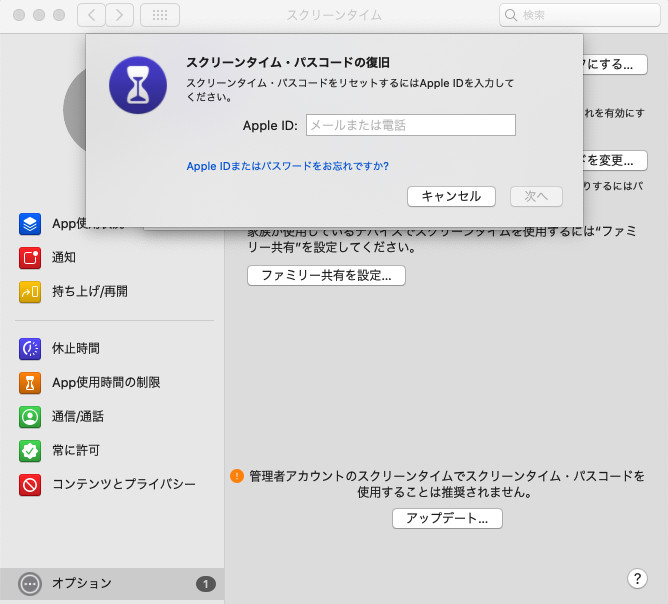
Task: Select 持ち上げ/再開 in the sidebar
Action: tap(90, 292)
